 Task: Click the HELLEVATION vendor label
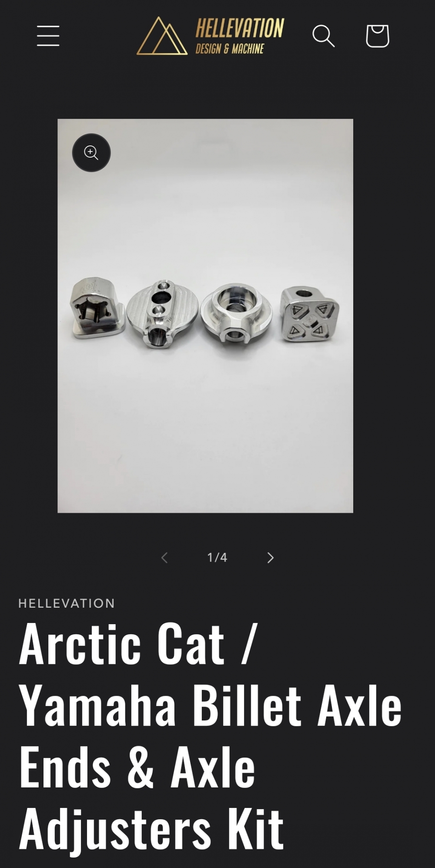(x=67, y=603)
